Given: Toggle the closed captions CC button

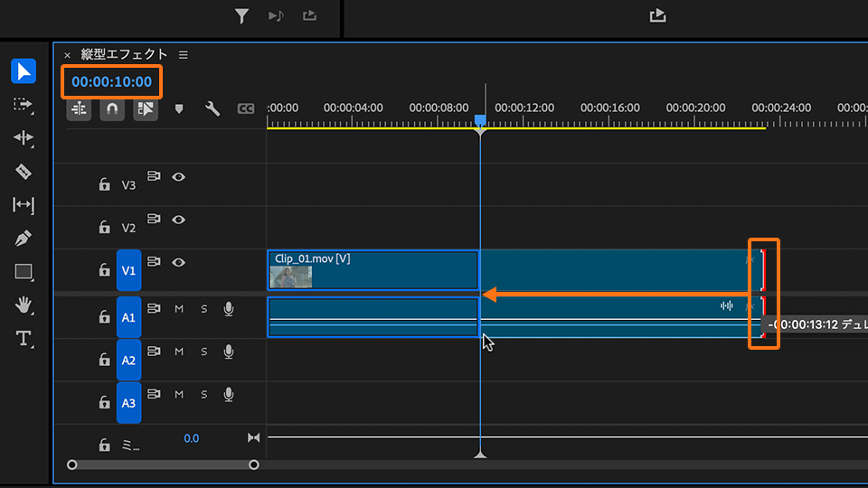Looking at the screenshot, I should 246,109.
